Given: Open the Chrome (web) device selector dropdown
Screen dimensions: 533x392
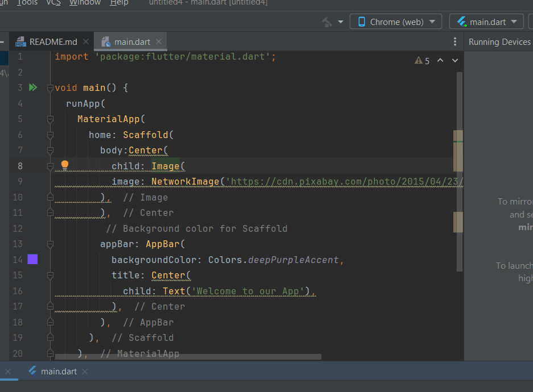Looking at the screenshot, I should 396,22.
